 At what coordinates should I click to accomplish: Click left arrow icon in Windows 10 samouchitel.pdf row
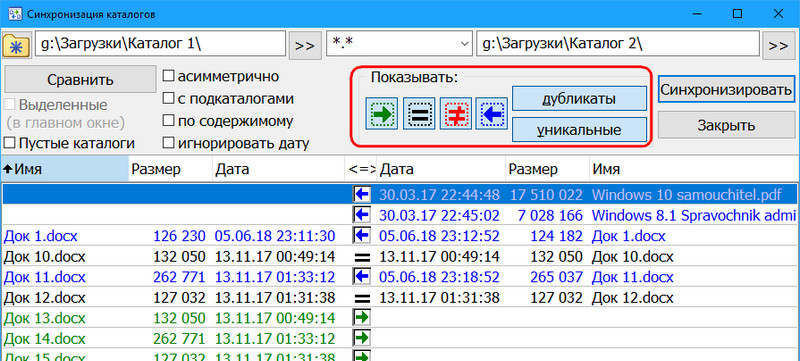click(361, 194)
